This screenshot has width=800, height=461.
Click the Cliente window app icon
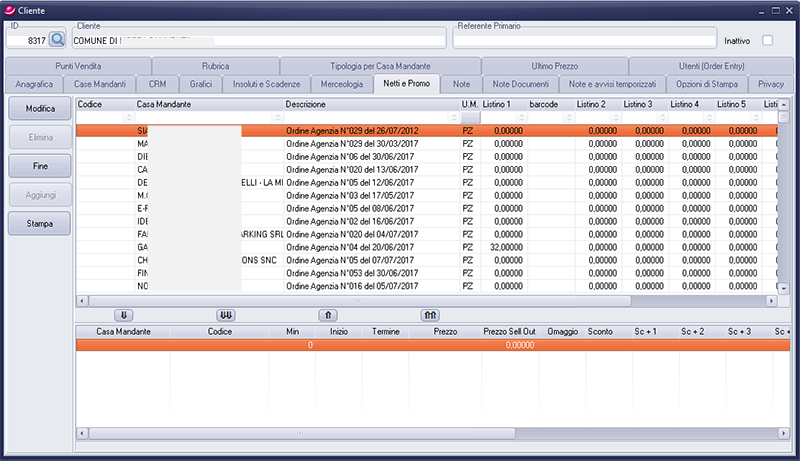point(9,8)
